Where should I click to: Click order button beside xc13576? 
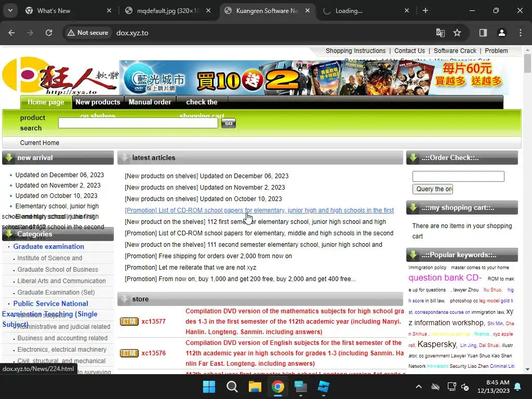tap(129, 353)
